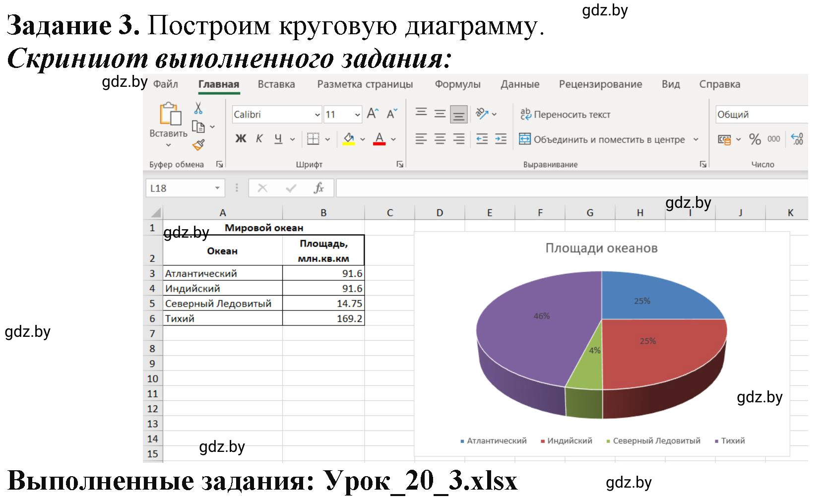The width and height of the screenshot is (824, 504).
Task: Decrease indent
Action: pos(482,139)
